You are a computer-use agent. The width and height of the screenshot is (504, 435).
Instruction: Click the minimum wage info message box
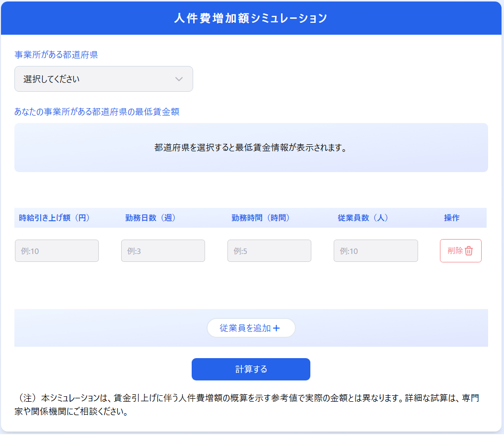click(251, 147)
